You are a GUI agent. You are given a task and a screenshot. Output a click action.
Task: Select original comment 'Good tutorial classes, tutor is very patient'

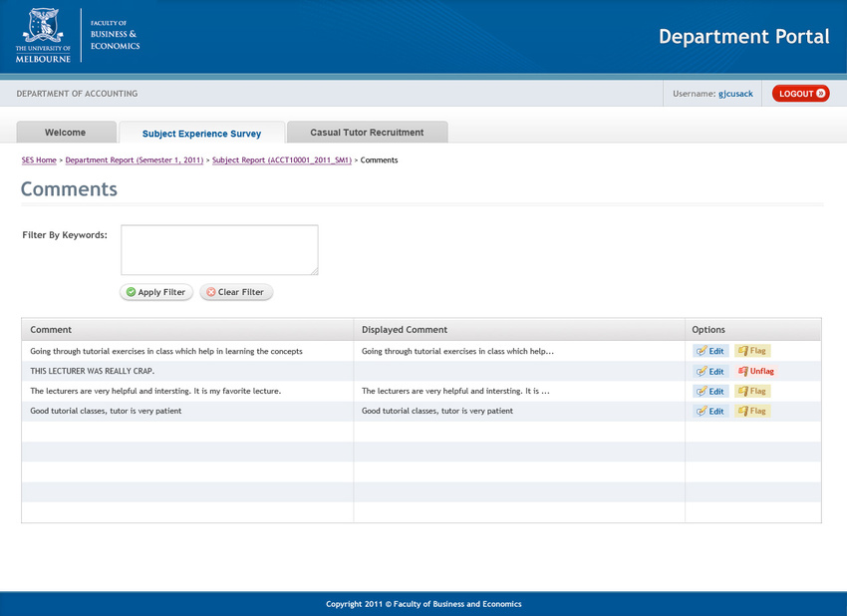106,411
